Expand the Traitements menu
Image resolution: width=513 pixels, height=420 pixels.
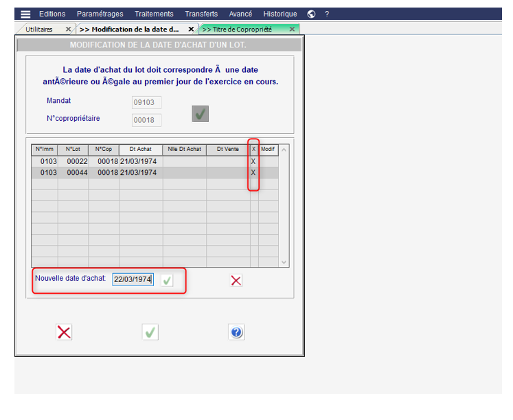coord(154,14)
